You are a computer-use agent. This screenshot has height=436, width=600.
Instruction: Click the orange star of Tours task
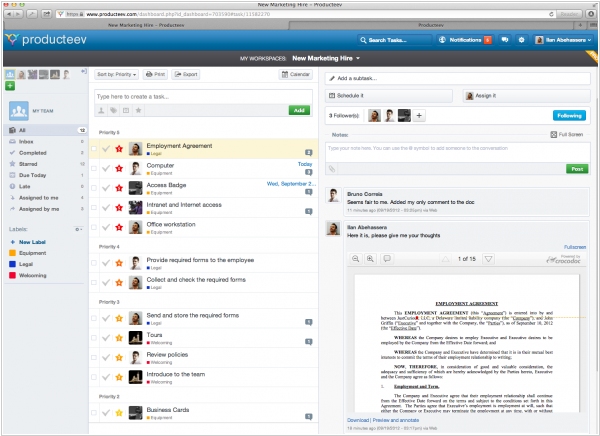coord(119,338)
